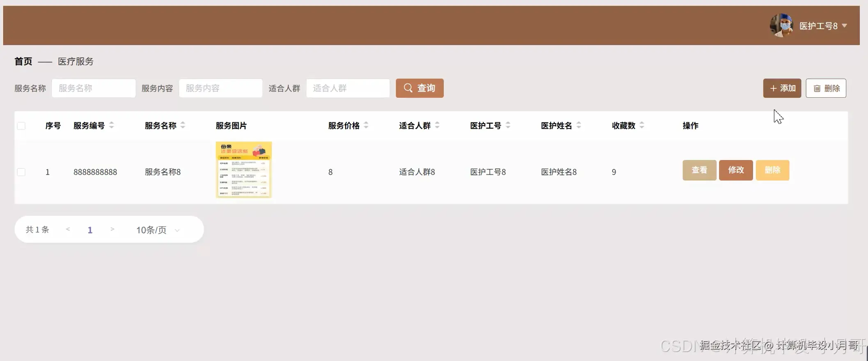Click the 添加 add button

pos(782,88)
